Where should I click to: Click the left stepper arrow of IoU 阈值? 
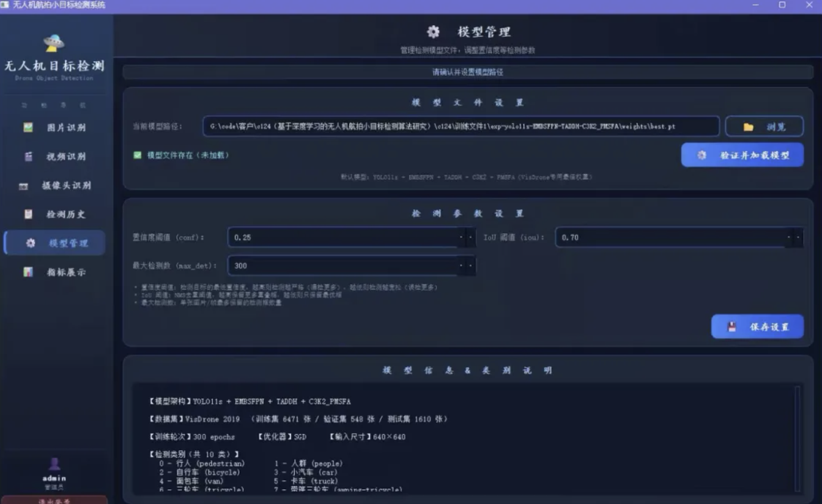(789, 237)
